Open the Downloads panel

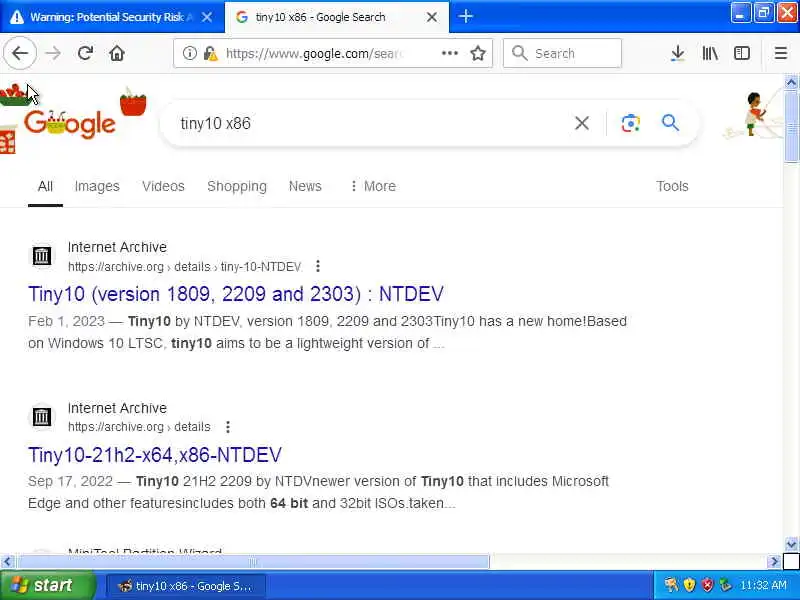click(678, 53)
